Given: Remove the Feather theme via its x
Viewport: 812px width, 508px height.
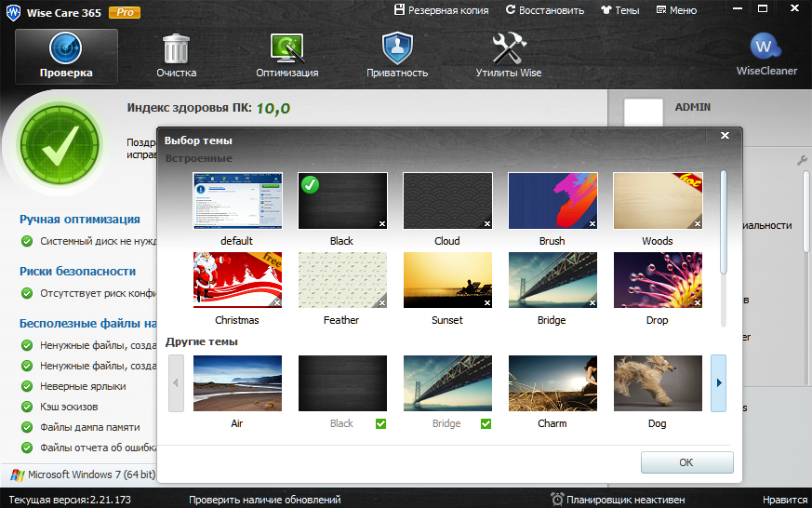Looking at the screenshot, I should point(382,303).
